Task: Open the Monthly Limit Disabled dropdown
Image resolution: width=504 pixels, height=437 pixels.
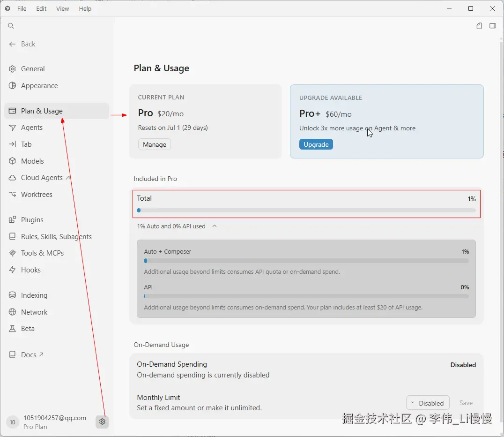Action: tap(428, 403)
